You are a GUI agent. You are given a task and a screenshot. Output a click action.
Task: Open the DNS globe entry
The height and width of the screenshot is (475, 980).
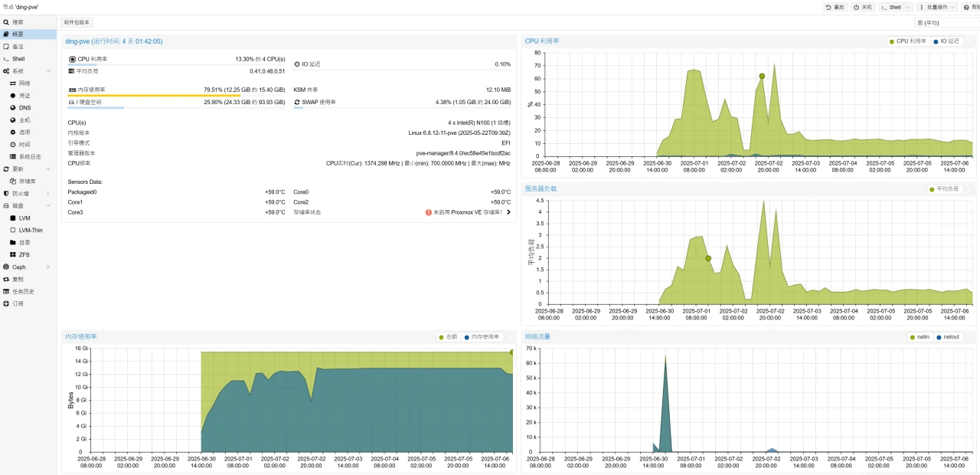tap(24, 107)
